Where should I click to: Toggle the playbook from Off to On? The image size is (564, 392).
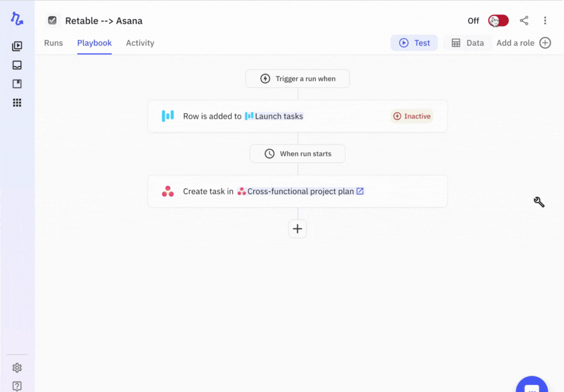coord(497,21)
